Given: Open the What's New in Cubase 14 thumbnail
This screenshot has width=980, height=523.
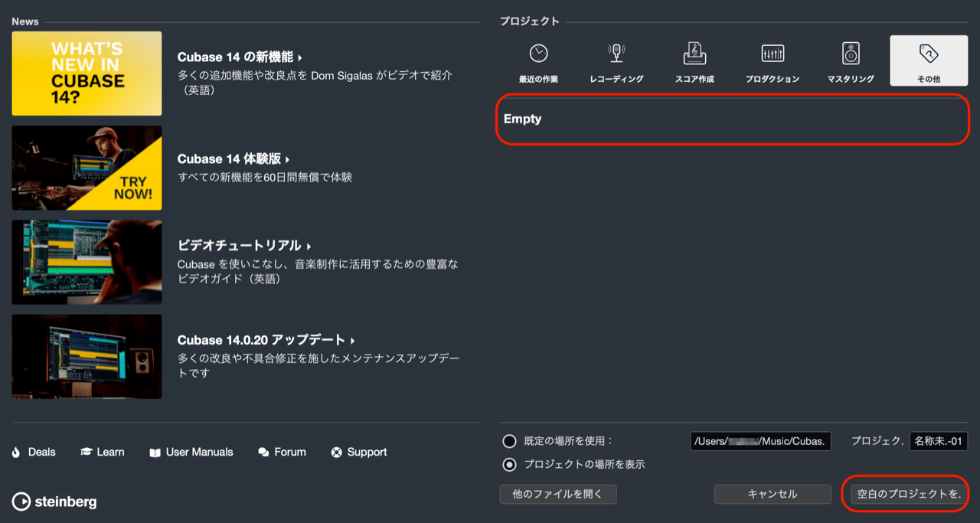Looking at the screenshot, I should point(87,74).
